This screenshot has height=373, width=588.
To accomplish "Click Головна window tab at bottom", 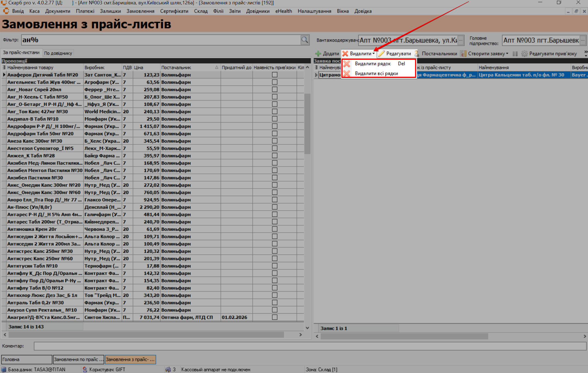I will (x=26, y=359).
